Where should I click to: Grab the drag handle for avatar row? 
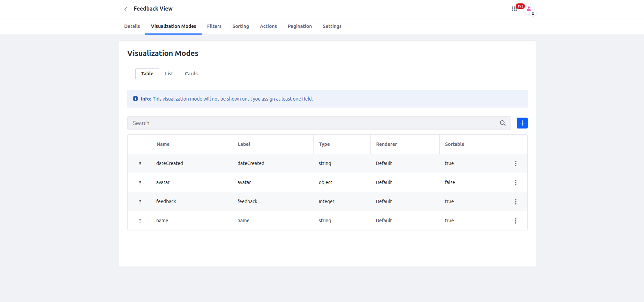click(x=140, y=183)
